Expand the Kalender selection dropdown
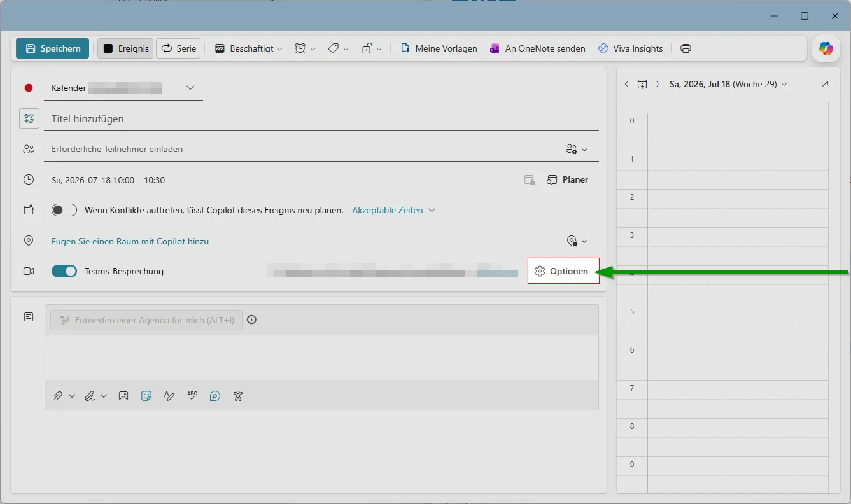The width and height of the screenshot is (851, 504). [190, 88]
